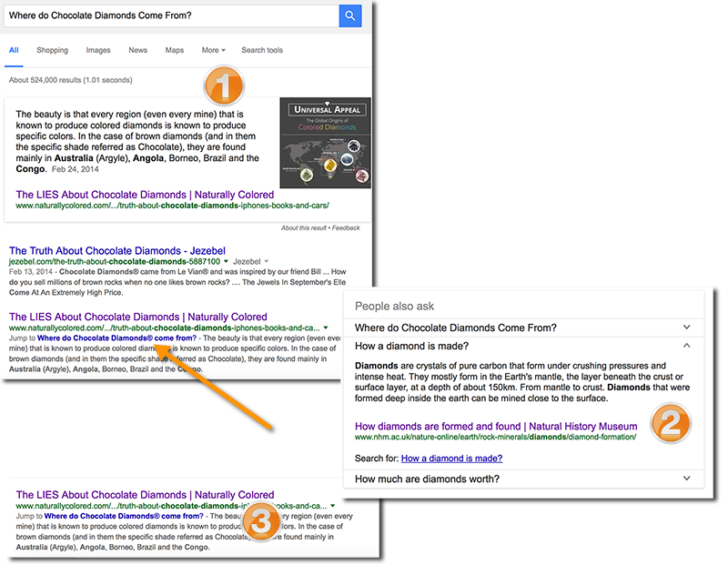Screen dimensions: 728x575
Task: Open How diamonds are formed and found link
Action: coord(496,426)
